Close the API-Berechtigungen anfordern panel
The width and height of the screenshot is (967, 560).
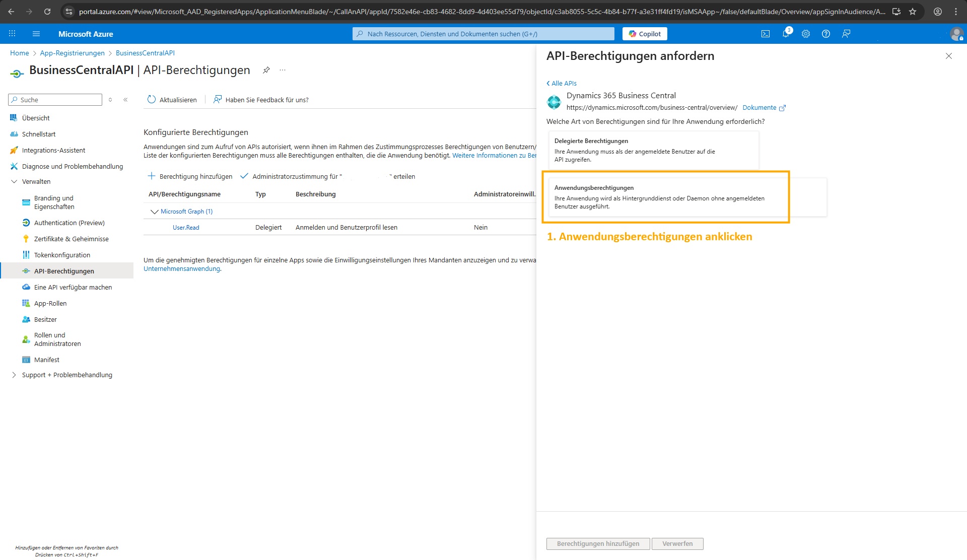point(949,56)
